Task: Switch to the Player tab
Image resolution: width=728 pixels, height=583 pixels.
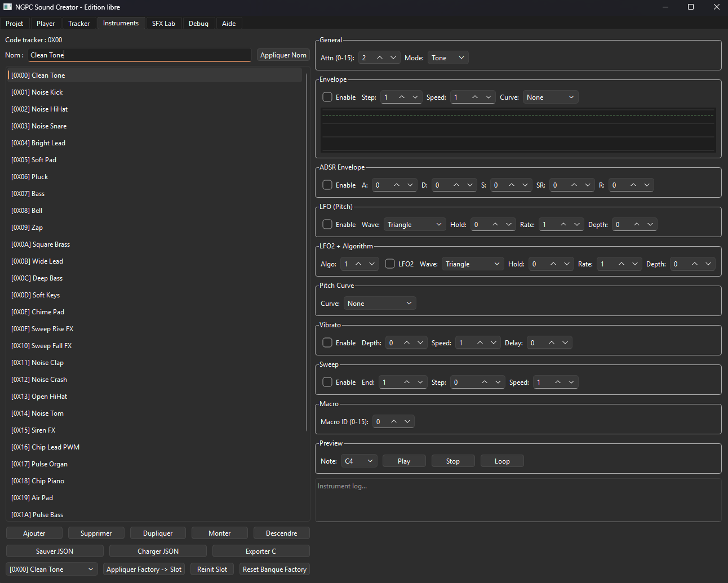Action: (46, 24)
